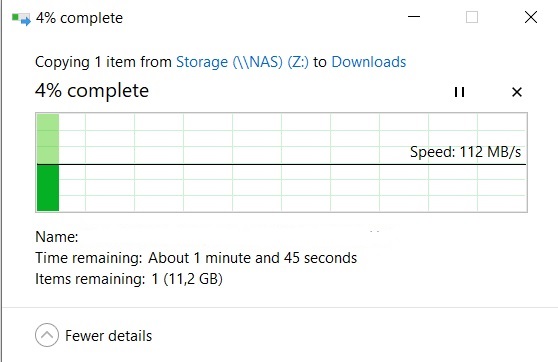Cancel the copy with the small X
Screen dimensions: 558x362
coord(517,92)
